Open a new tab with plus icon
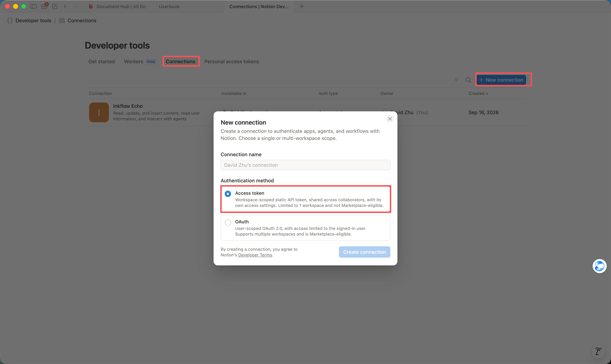 tap(302, 6)
